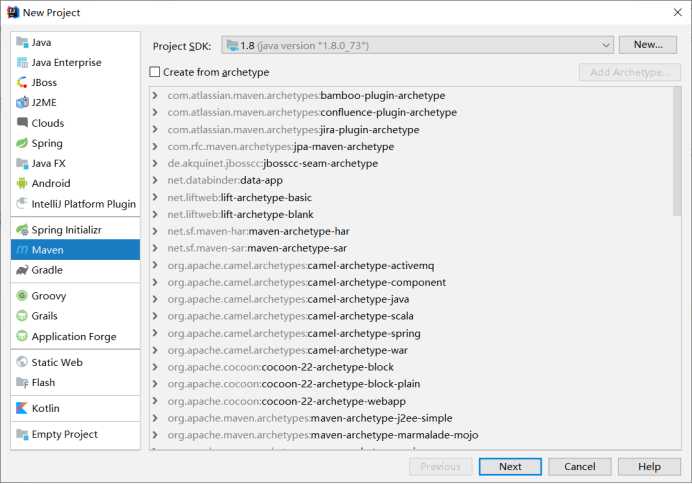The image size is (692, 484).
Task: Select the Spring Initializr icon
Action: click(x=22, y=229)
